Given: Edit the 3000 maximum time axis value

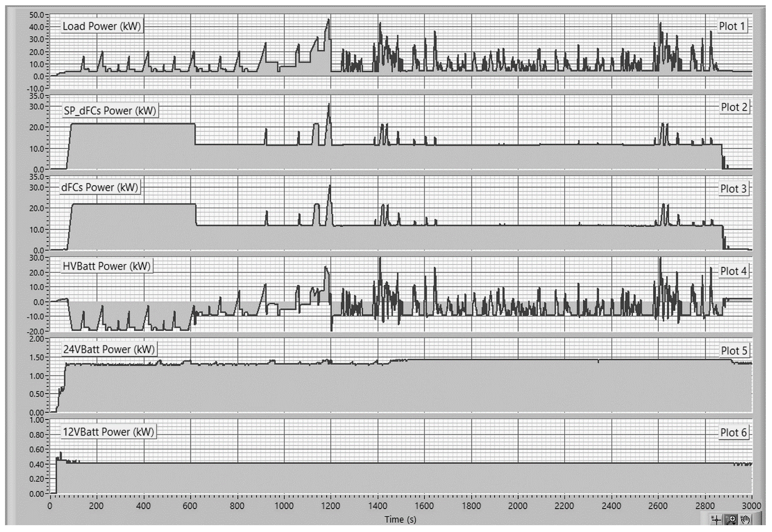Looking at the screenshot, I should pos(751,506).
